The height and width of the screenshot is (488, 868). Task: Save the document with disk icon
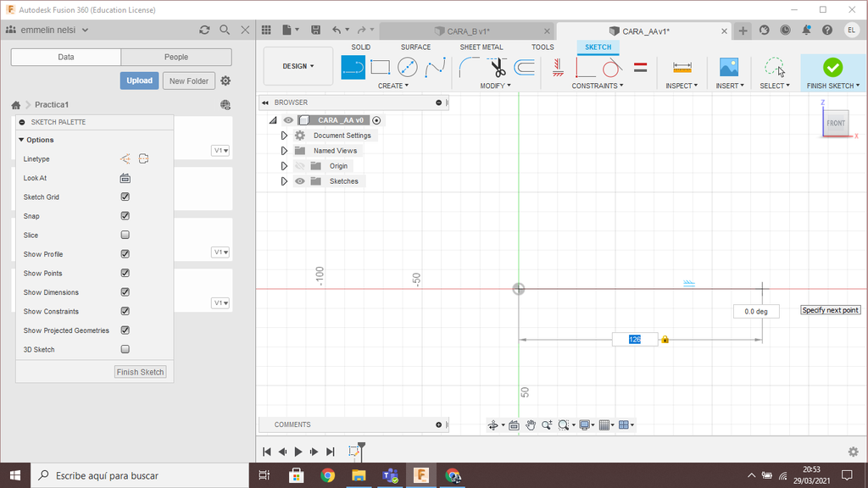coord(315,30)
